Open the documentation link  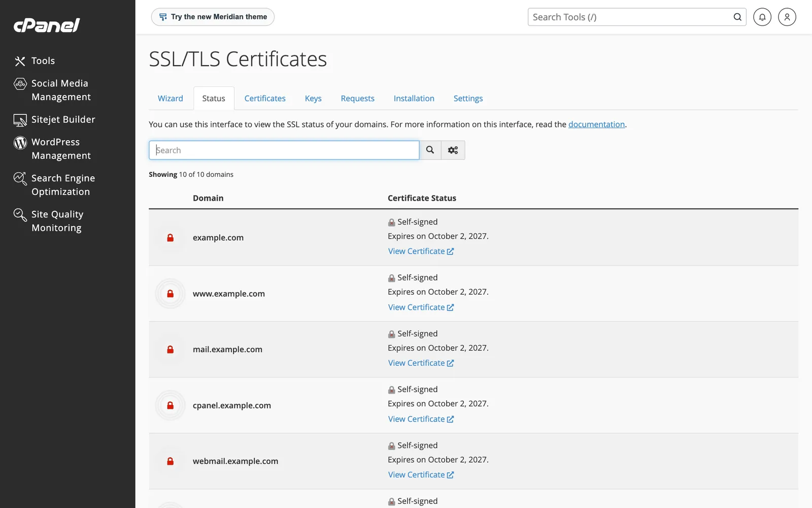coord(596,124)
